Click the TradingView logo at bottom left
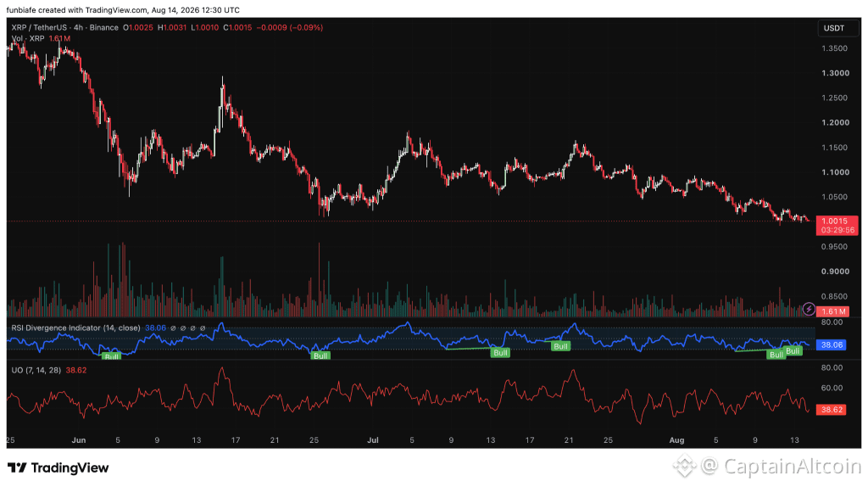The width and height of the screenshot is (868, 487). tap(58, 468)
